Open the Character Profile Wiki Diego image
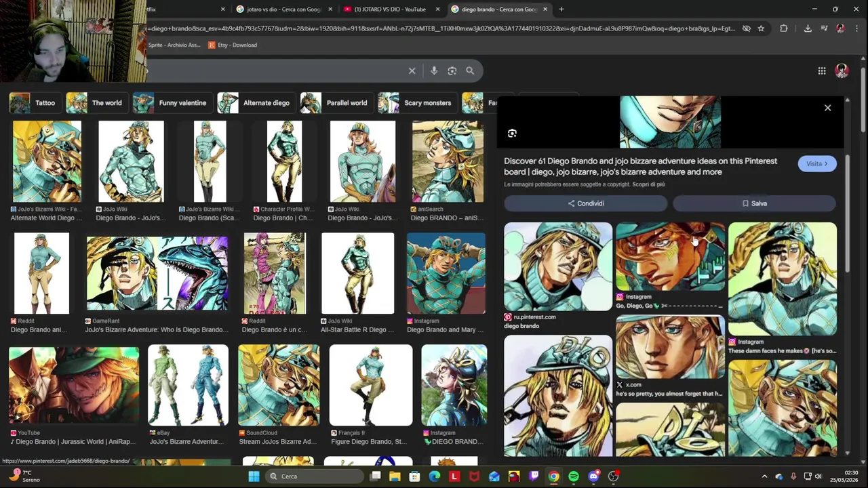 click(284, 161)
